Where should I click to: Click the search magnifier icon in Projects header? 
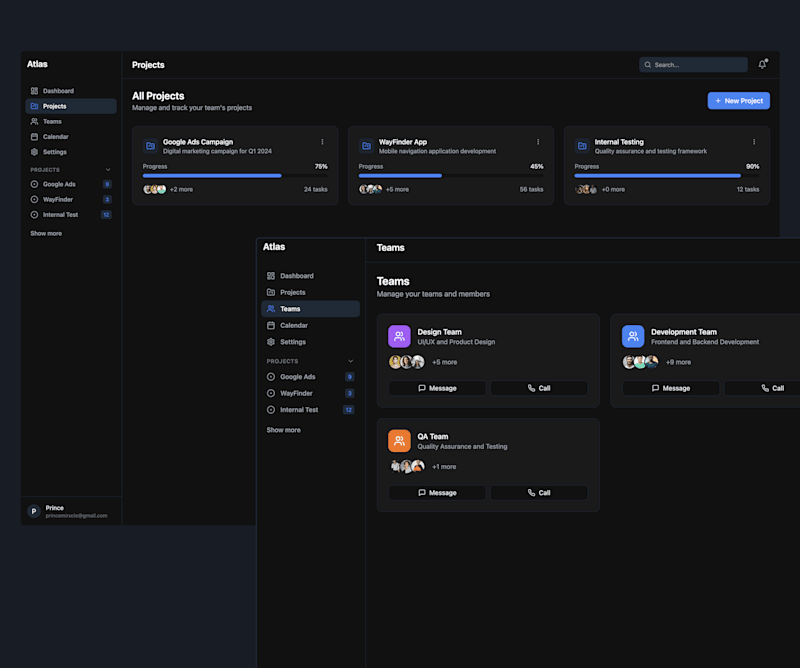tap(647, 65)
